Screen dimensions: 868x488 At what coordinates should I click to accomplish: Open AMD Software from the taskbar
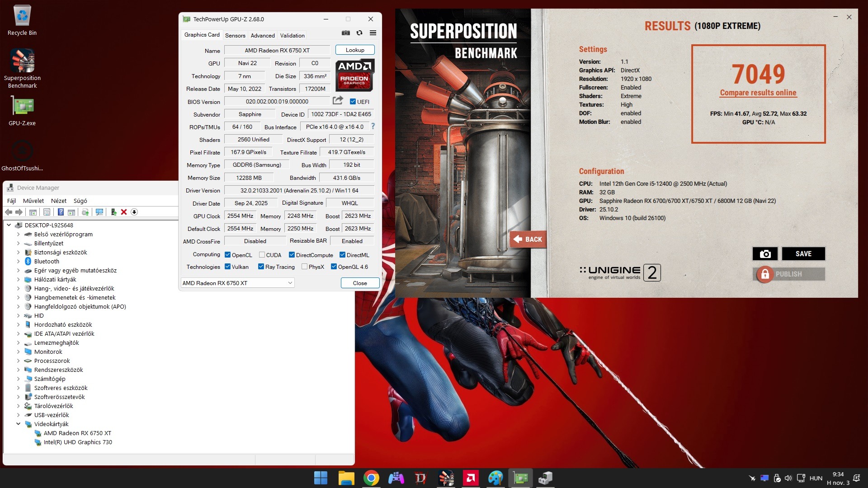471,478
